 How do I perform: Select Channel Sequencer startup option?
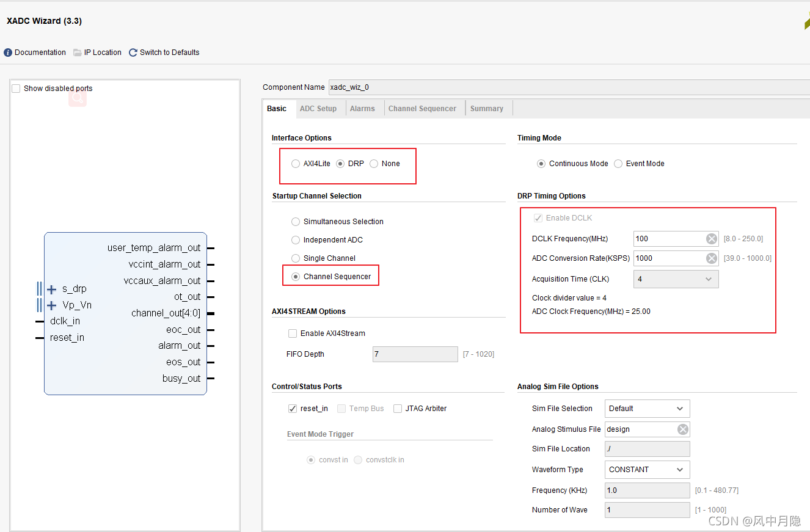tap(296, 277)
